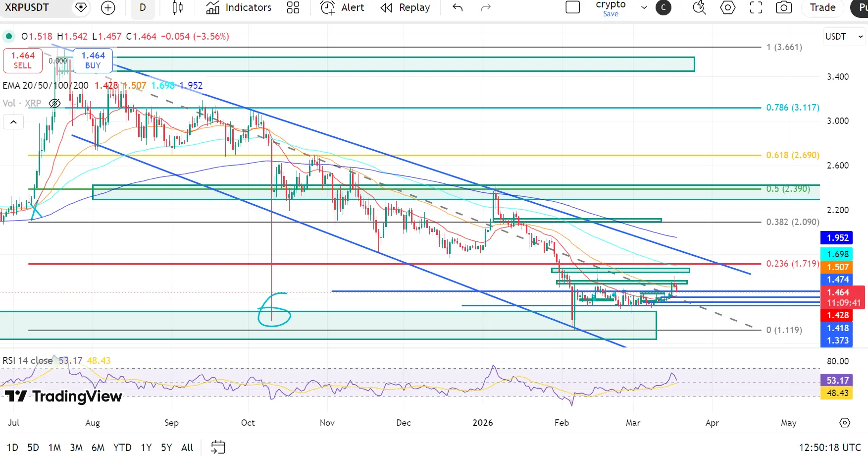
Task: Collapse the indicator legend chevron
Action: pos(13,122)
